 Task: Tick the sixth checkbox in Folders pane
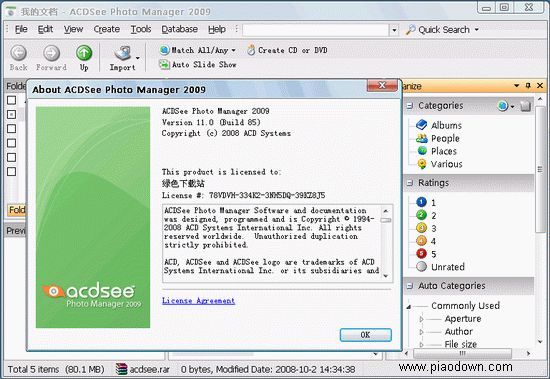(x=12, y=172)
